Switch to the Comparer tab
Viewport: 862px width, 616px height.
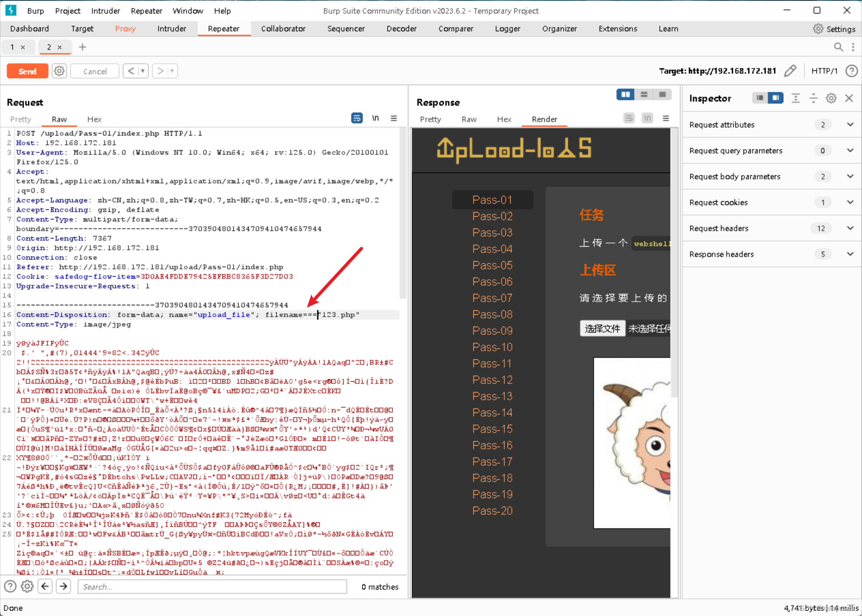pyautogui.click(x=456, y=29)
